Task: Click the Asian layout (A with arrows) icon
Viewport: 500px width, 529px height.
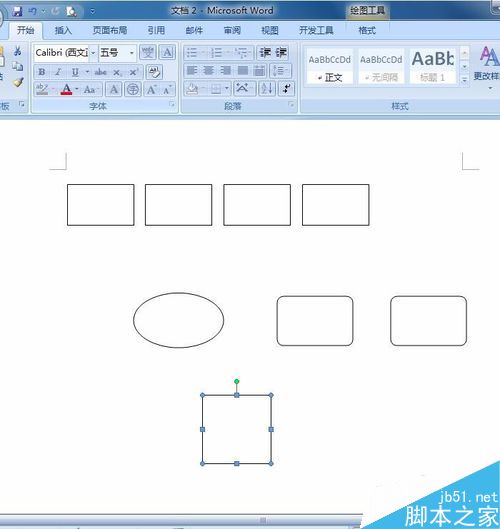Action: tap(242, 89)
